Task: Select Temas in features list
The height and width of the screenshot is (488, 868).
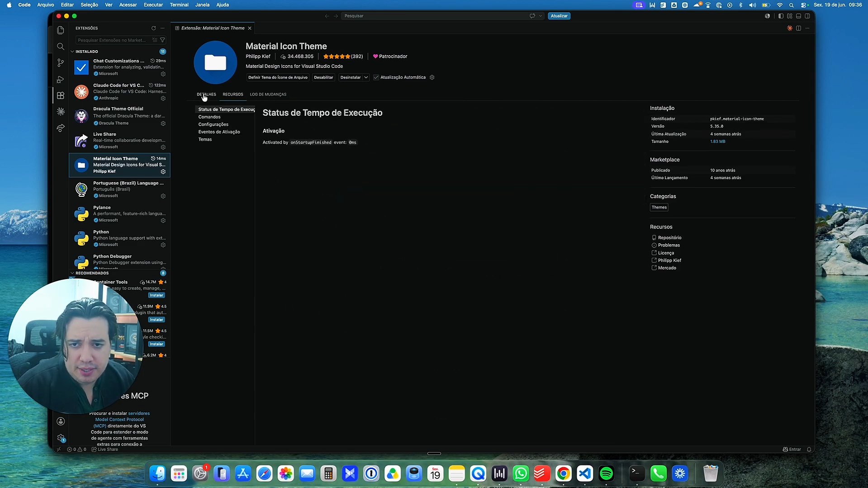Action: (x=205, y=139)
